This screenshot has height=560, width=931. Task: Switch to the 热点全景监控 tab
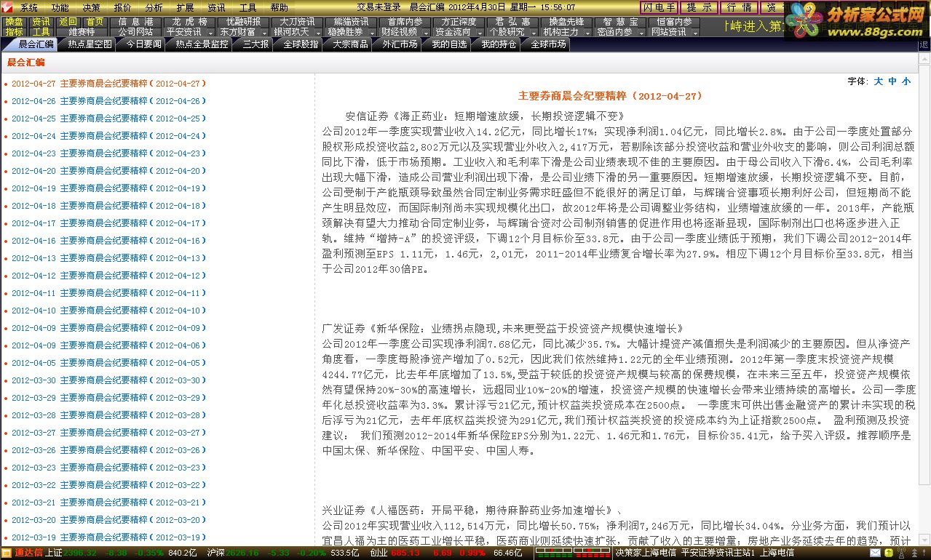point(201,44)
